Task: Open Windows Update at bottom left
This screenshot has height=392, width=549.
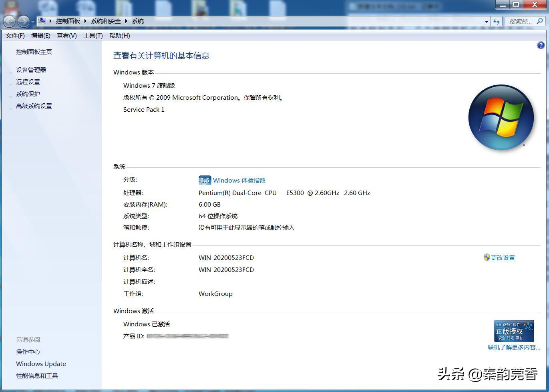Action: 41,364
